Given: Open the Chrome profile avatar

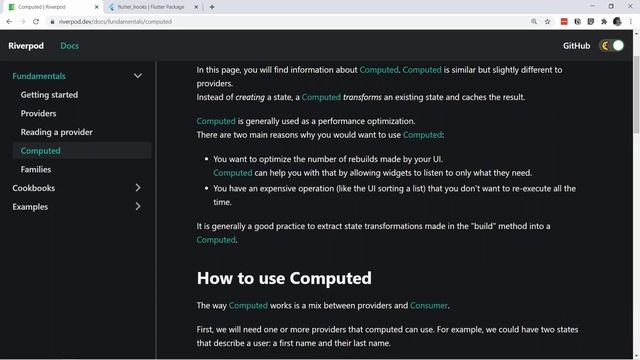Looking at the screenshot, I should 617,22.
